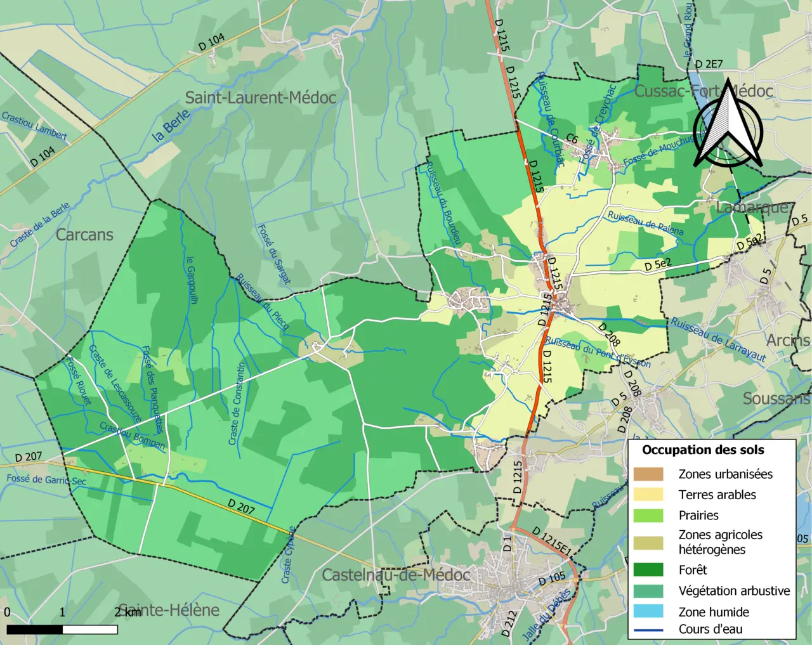Click the 'Fossé du Sargat' label
The image size is (812, 645).
point(275,254)
